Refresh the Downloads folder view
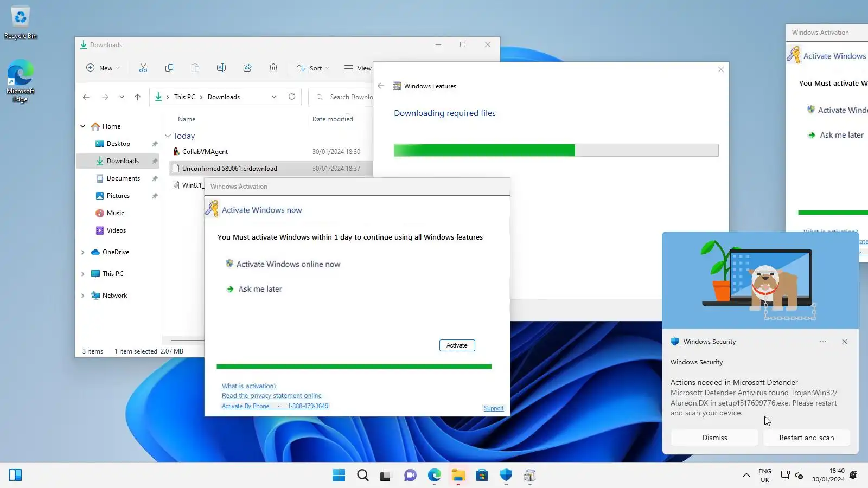 click(292, 97)
